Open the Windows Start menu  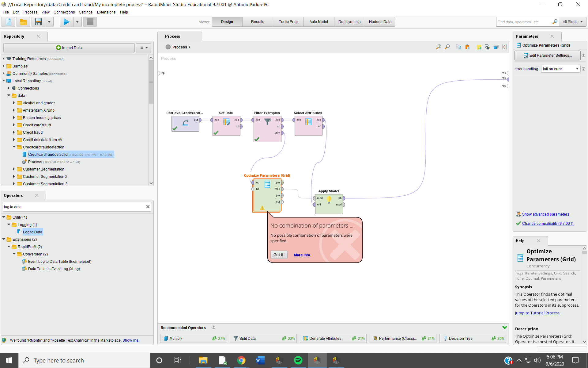pos(9,360)
